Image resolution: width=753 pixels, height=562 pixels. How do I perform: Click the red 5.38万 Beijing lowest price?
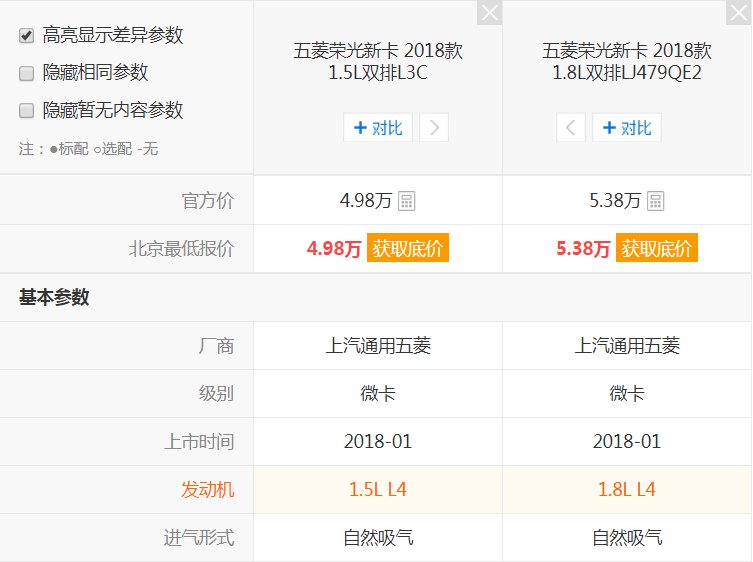point(583,248)
